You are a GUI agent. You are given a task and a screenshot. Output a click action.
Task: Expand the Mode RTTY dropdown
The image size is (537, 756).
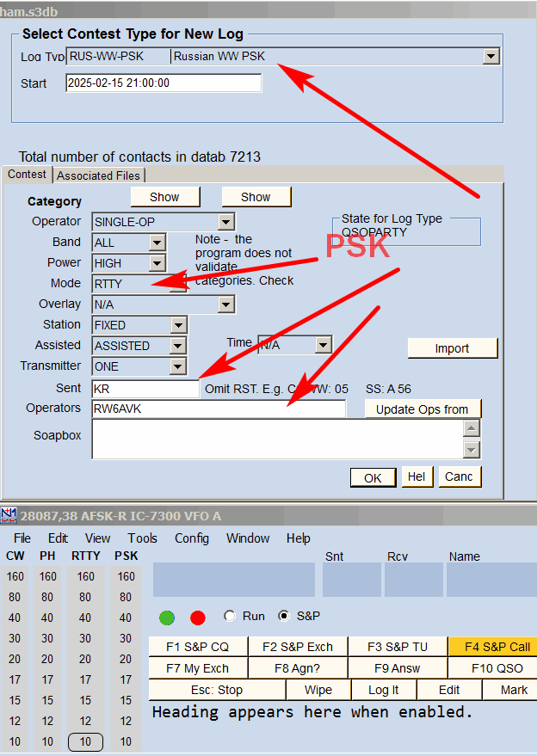[x=177, y=283]
